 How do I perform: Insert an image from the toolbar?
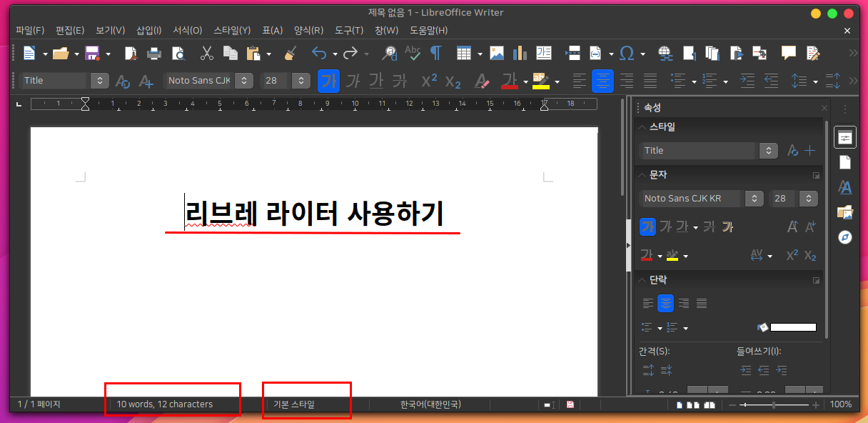coord(496,53)
